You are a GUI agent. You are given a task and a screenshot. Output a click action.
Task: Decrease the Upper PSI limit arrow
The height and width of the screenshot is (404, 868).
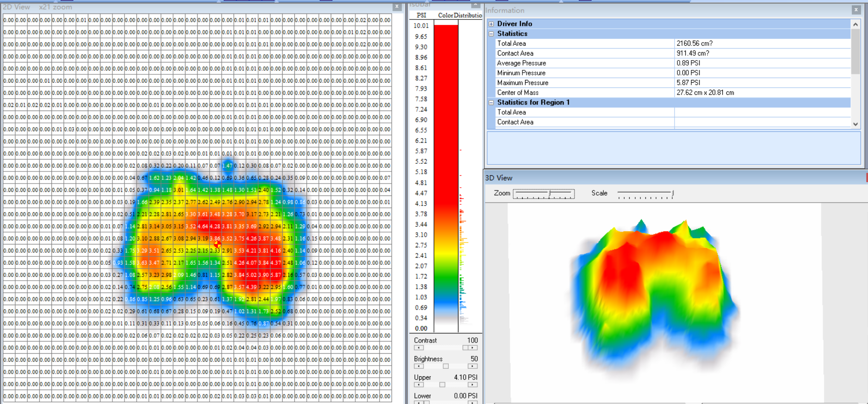[x=418, y=385]
